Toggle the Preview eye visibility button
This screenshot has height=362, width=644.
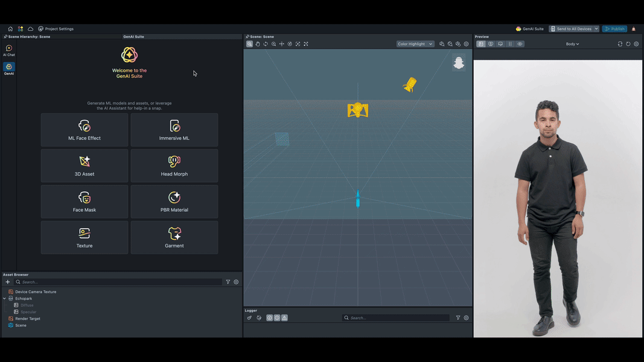coord(520,44)
